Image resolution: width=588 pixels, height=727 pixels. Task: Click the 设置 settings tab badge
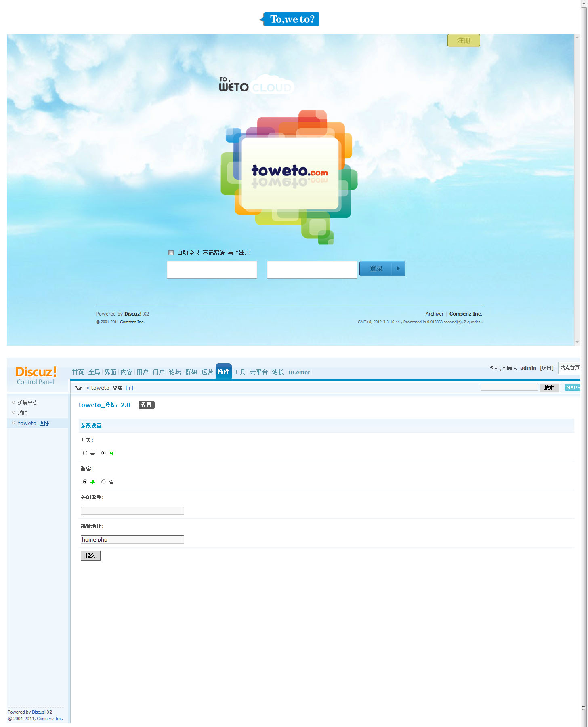147,405
